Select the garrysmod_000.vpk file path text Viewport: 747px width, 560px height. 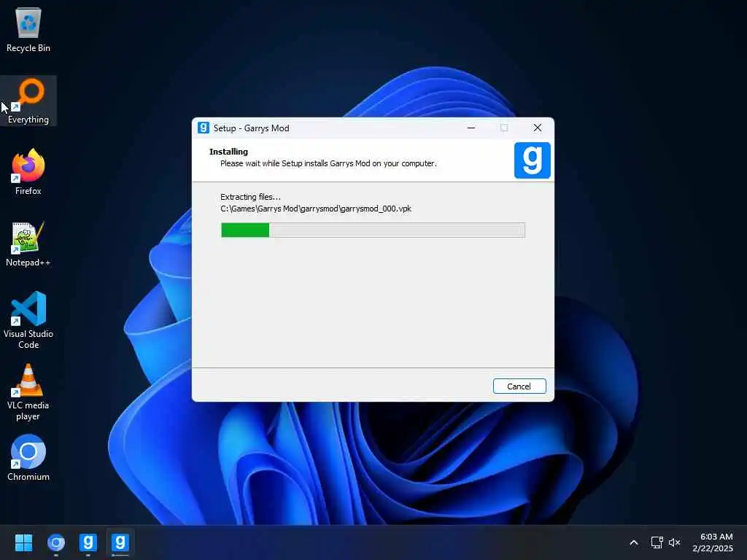tap(316, 209)
